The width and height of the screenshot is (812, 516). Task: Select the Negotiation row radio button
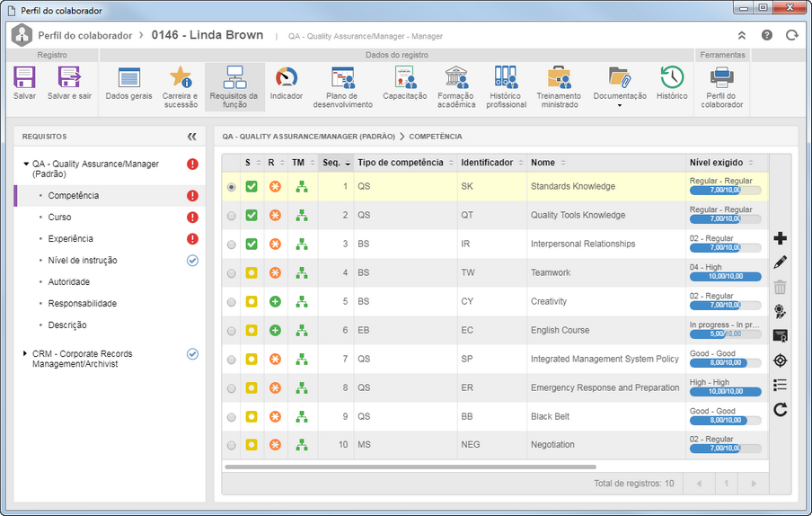232,445
